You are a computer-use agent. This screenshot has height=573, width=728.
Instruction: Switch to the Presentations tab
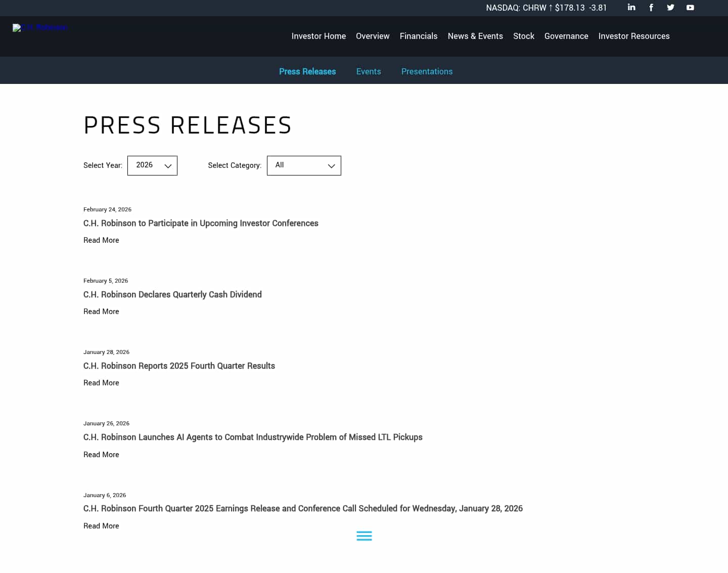pos(427,71)
